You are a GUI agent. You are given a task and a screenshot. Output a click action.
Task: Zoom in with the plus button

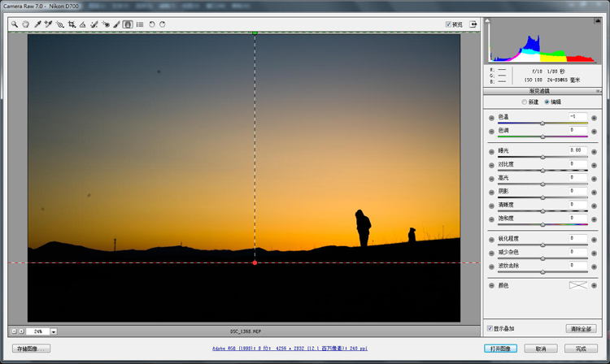point(21,331)
